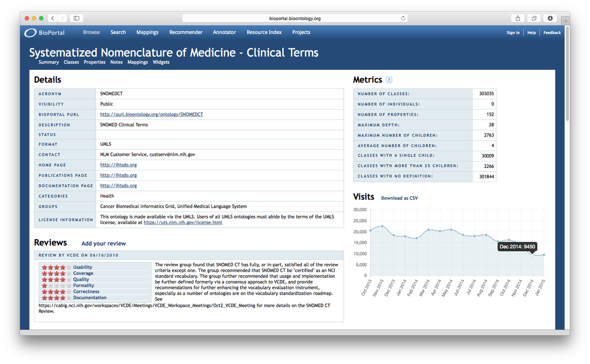
Task: Select the number of classes value 303035
Action: click(487, 93)
